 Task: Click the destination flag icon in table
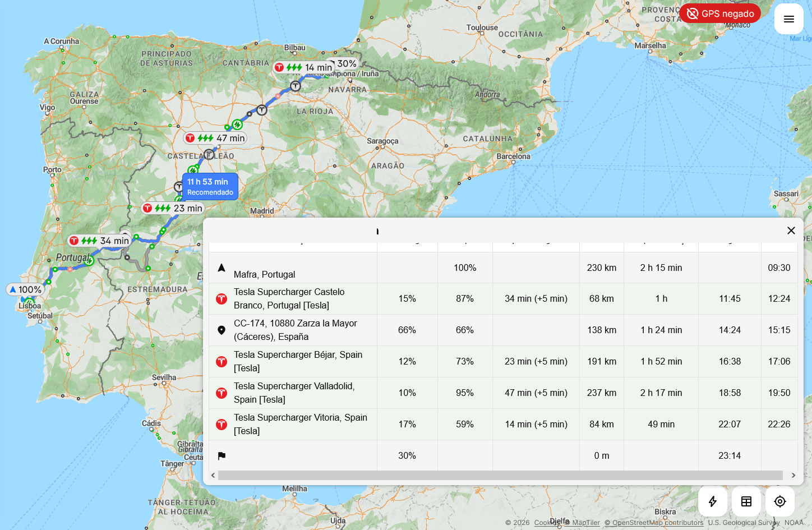click(222, 456)
